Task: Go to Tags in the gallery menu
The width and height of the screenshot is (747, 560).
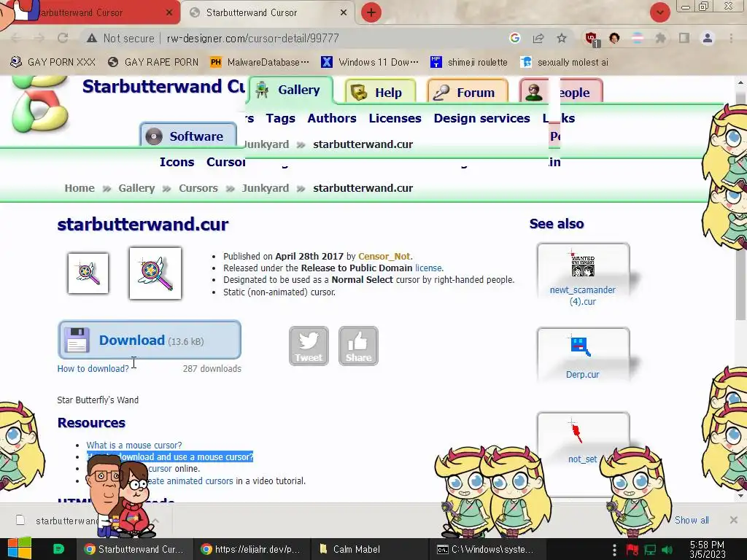Action: click(280, 118)
